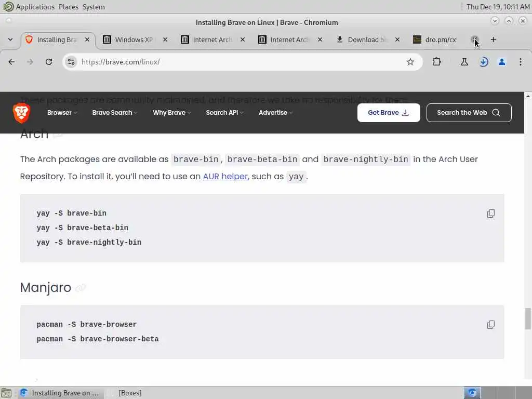Expand the Why Brave dropdown
532x399 pixels.
[x=171, y=113]
